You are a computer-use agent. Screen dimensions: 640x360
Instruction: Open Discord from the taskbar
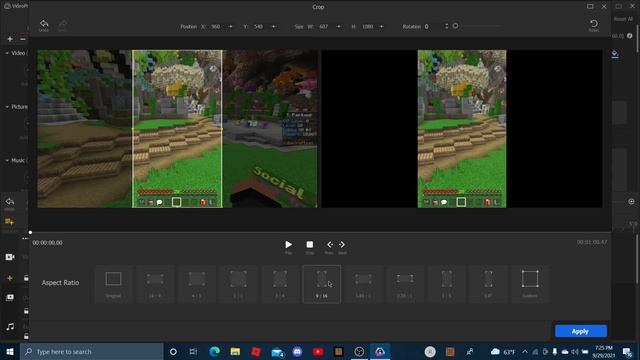tap(298, 351)
